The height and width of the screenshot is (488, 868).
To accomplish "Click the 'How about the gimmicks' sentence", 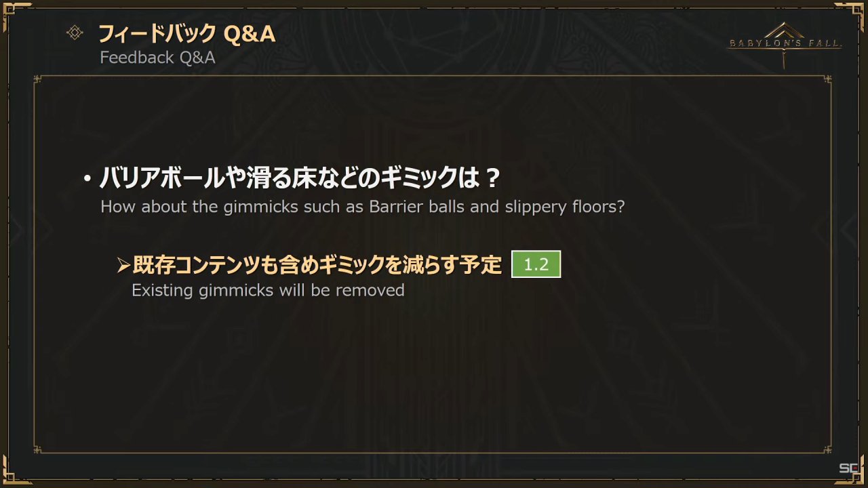I will pyautogui.click(x=363, y=207).
